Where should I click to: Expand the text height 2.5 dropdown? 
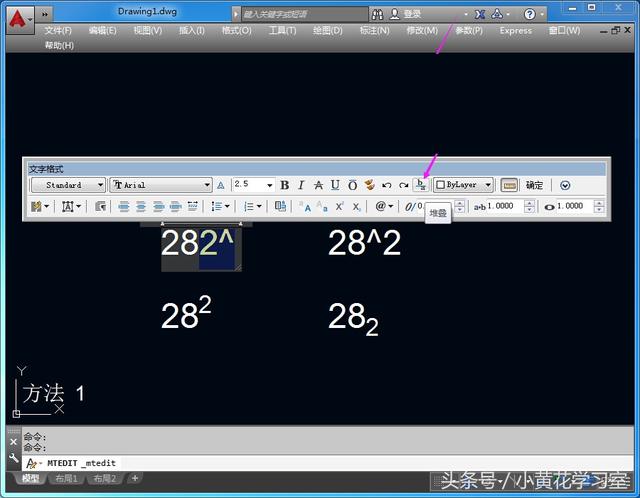[269, 185]
